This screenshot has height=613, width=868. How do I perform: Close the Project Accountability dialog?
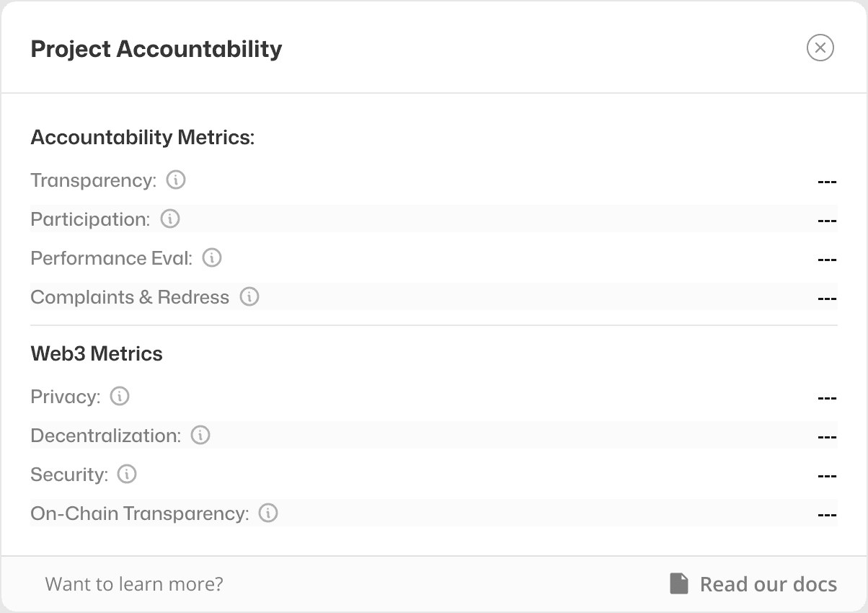tap(820, 48)
